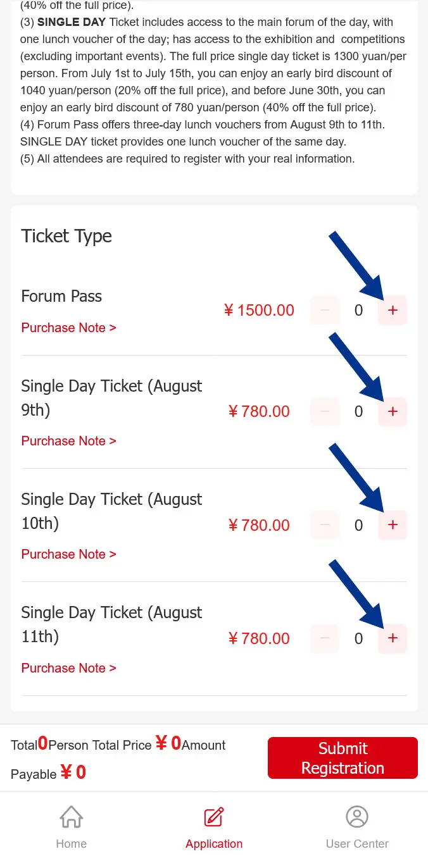
Task: Add one August 11th Single Day Ticket
Action: (393, 638)
